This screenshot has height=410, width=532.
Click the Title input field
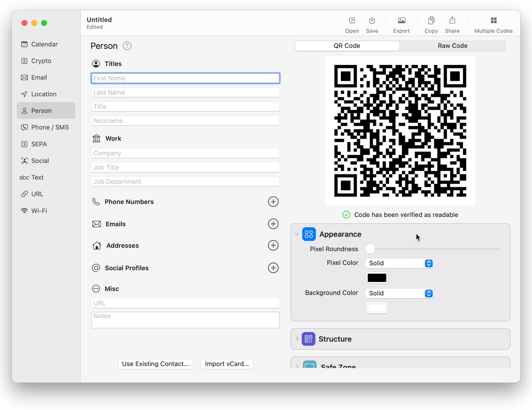point(185,107)
